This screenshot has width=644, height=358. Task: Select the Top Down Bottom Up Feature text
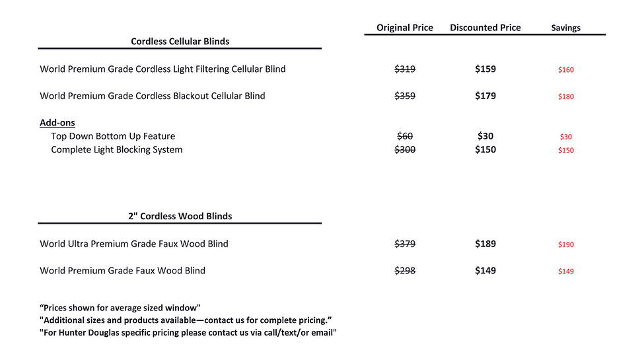point(113,136)
